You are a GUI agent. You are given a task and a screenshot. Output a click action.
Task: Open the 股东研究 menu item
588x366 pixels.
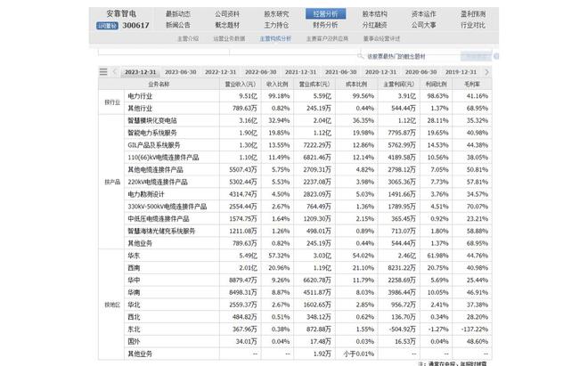point(276,14)
